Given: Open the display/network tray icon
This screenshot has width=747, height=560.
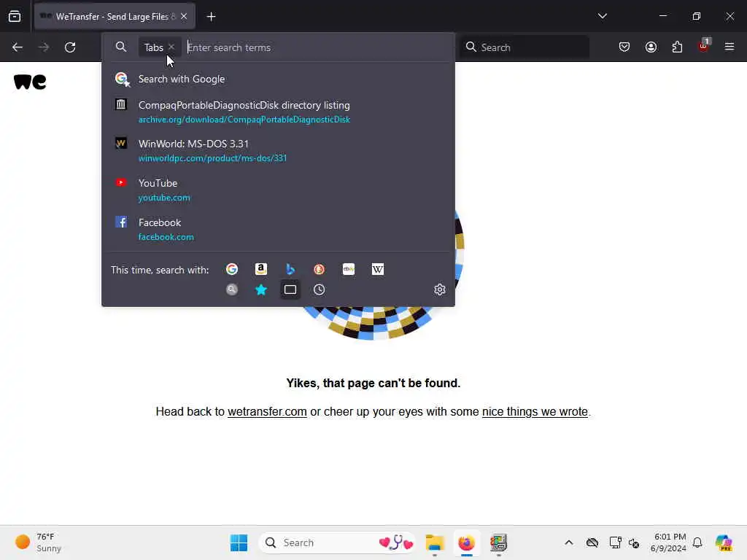Looking at the screenshot, I should click(615, 542).
